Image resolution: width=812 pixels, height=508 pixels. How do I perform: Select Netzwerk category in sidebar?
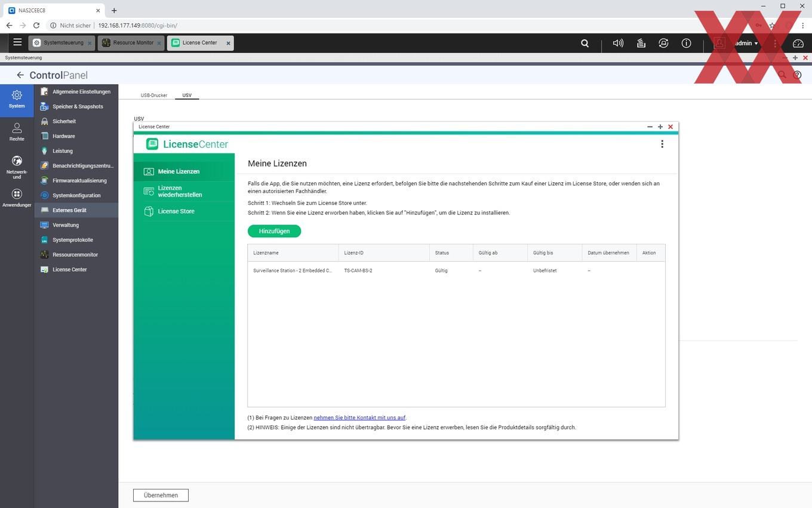(x=17, y=167)
